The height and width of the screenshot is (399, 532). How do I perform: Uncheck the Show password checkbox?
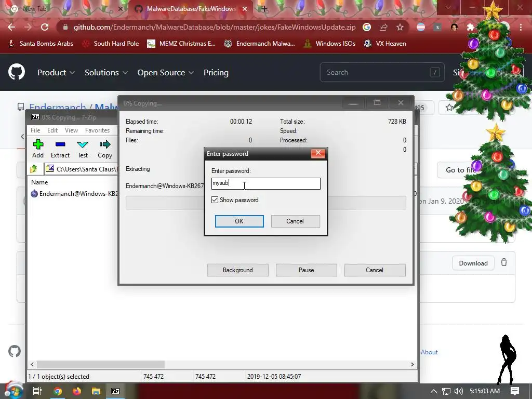coord(215,200)
